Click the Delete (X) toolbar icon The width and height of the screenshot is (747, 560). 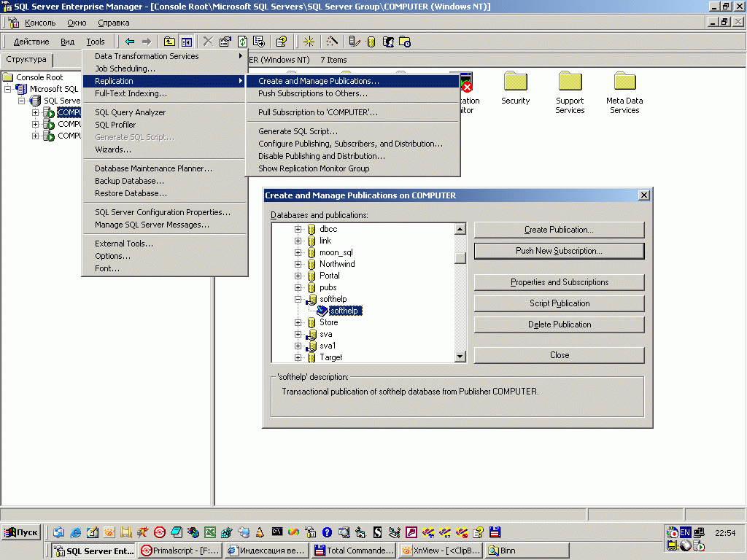(x=208, y=42)
